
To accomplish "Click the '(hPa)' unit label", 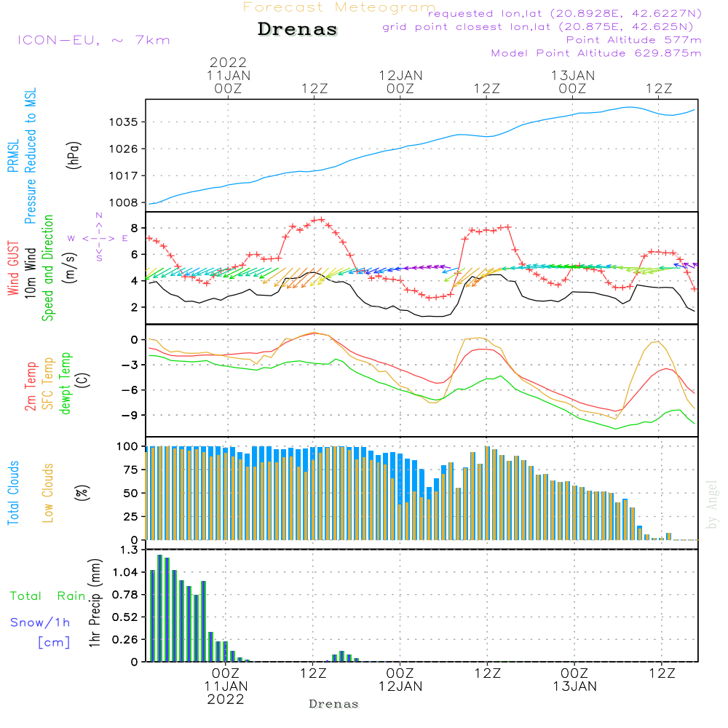I will pyautogui.click(x=74, y=155).
